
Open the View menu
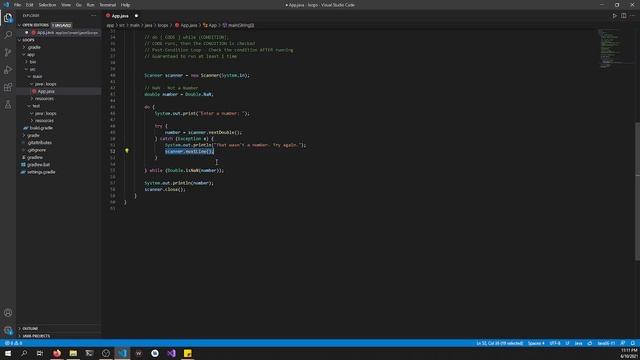click(x=66, y=5)
